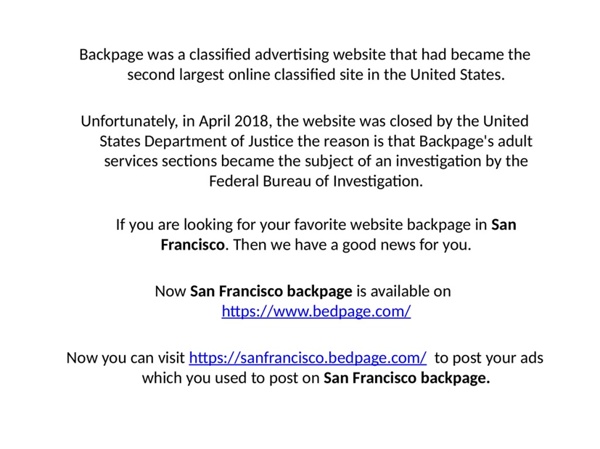Click bold "San Francisco backpage." ending the last line

(407, 378)
